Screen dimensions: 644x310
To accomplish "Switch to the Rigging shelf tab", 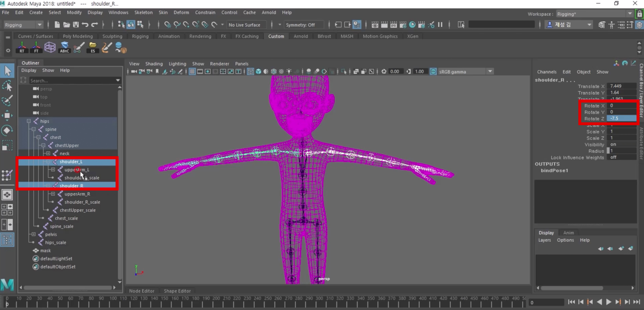I will (x=140, y=36).
